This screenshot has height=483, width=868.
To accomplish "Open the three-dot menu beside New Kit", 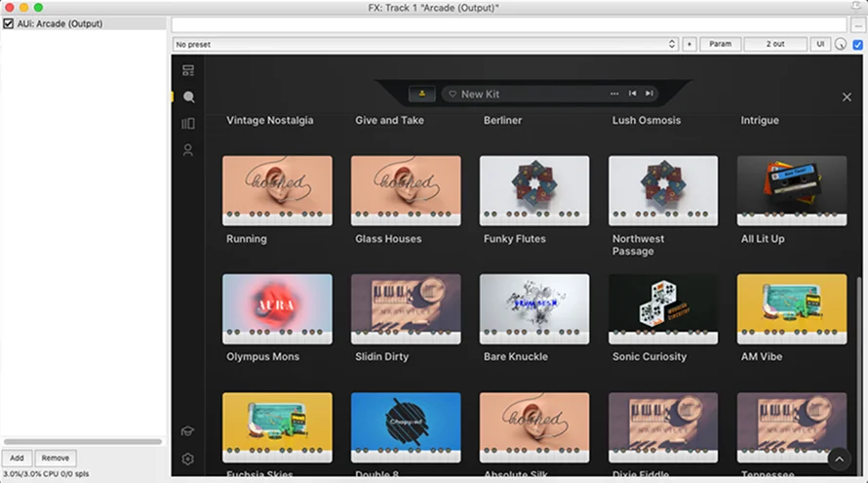I will coord(614,94).
